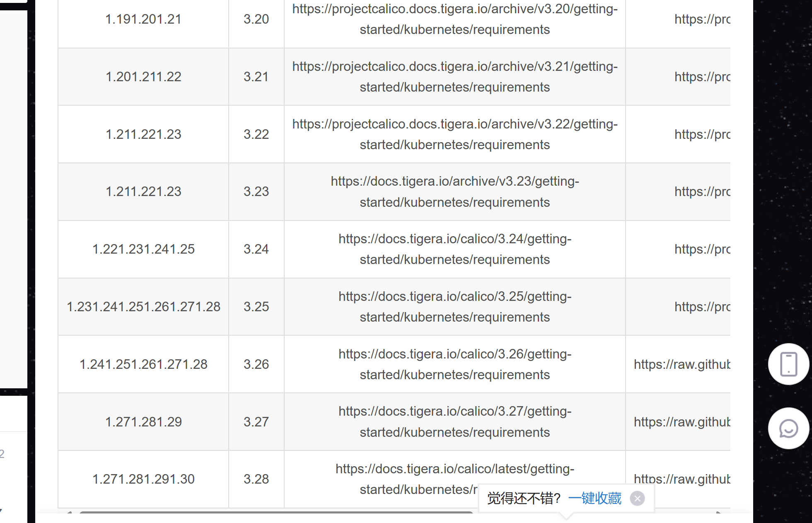The height and width of the screenshot is (523, 812).
Task: Click the scrollbar right arrow
Action: [x=719, y=513]
